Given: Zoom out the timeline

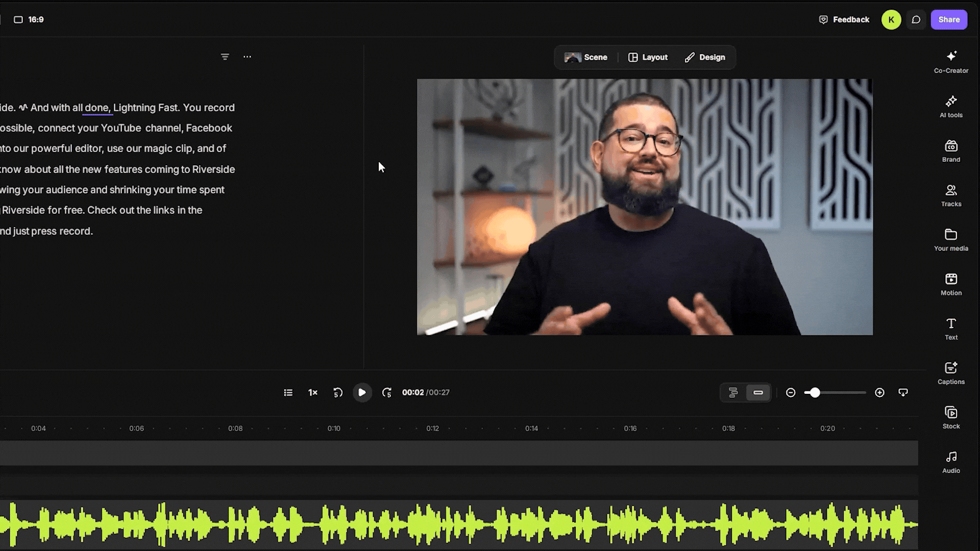Looking at the screenshot, I should (x=791, y=392).
